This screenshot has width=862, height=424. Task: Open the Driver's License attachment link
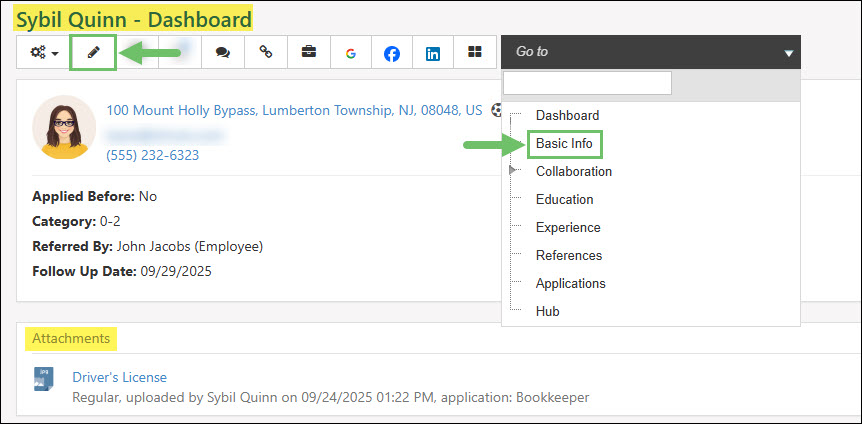pyautogui.click(x=119, y=377)
